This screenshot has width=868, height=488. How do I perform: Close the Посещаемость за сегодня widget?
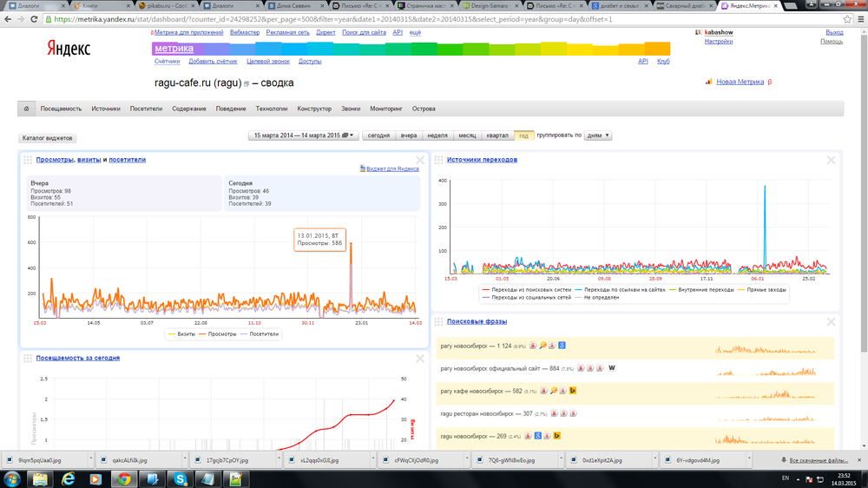click(x=420, y=359)
